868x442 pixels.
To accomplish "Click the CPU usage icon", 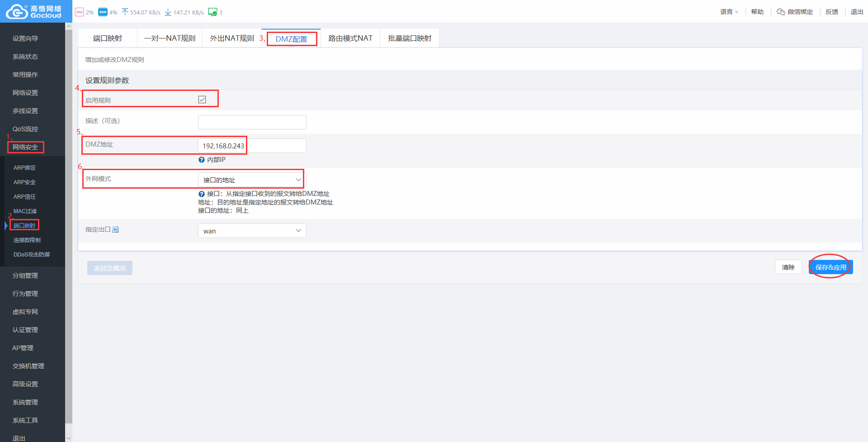I will pyautogui.click(x=80, y=12).
